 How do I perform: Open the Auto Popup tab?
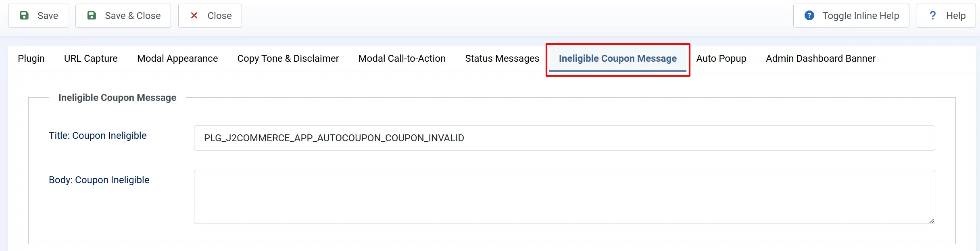pos(721,59)
